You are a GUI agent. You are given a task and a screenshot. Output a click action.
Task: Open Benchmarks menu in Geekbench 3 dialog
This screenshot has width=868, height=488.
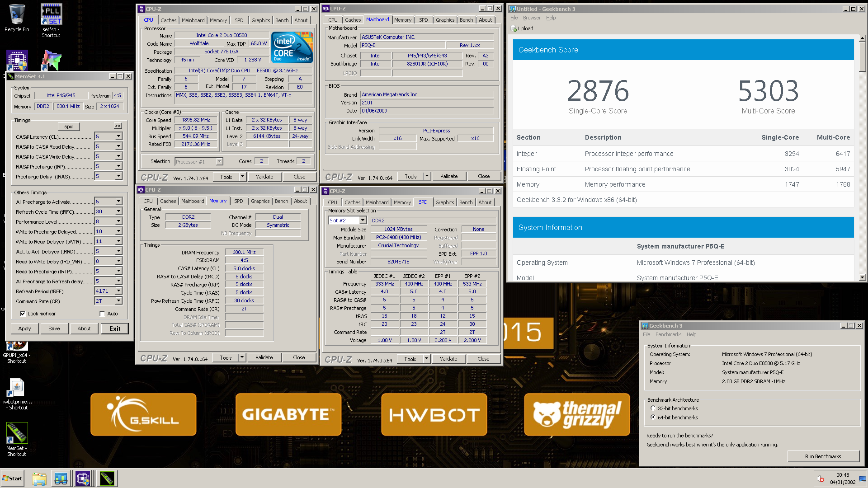668,335
